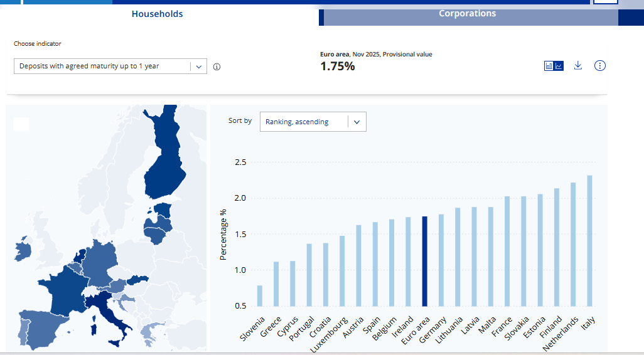Switch to the Corporations tab
Screen dimensions: 644x355
[467, 14]
